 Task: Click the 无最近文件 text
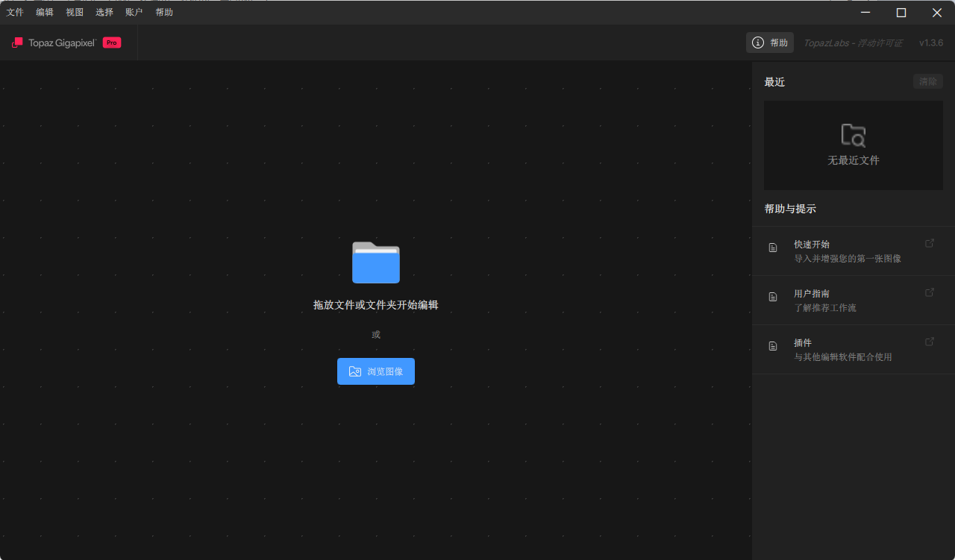(x=854, y=160)
